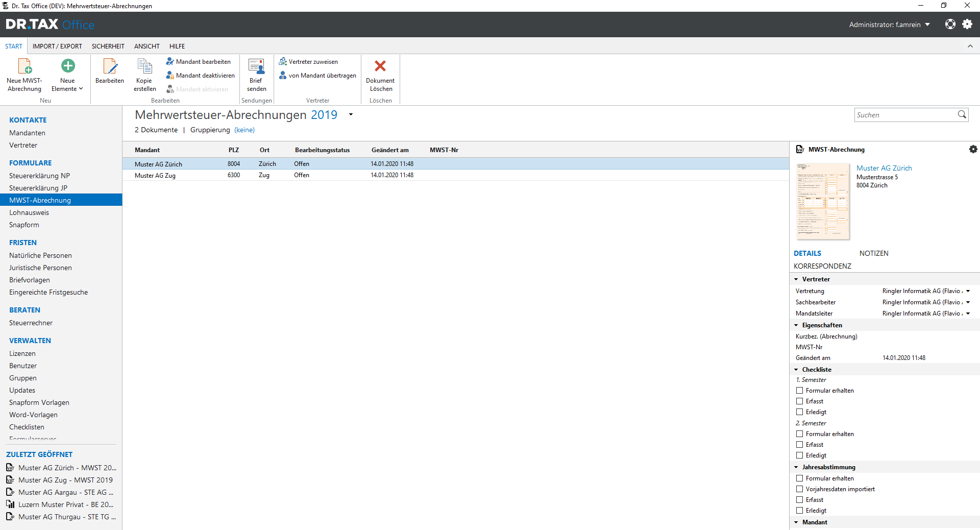Image resolution: width=980 pixels, height=530 pixels.
Task: Open the HILFE tab
Action: tap(177, 46)
